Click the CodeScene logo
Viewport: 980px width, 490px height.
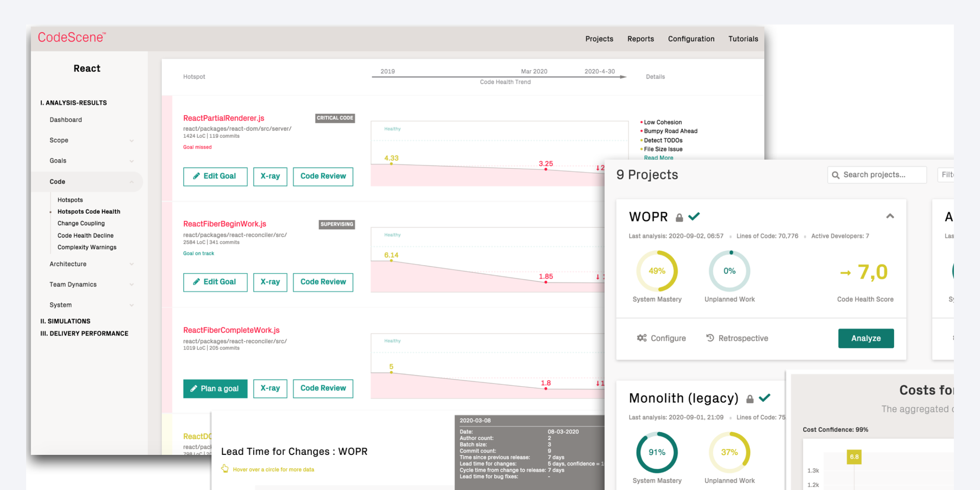(72, 38)
